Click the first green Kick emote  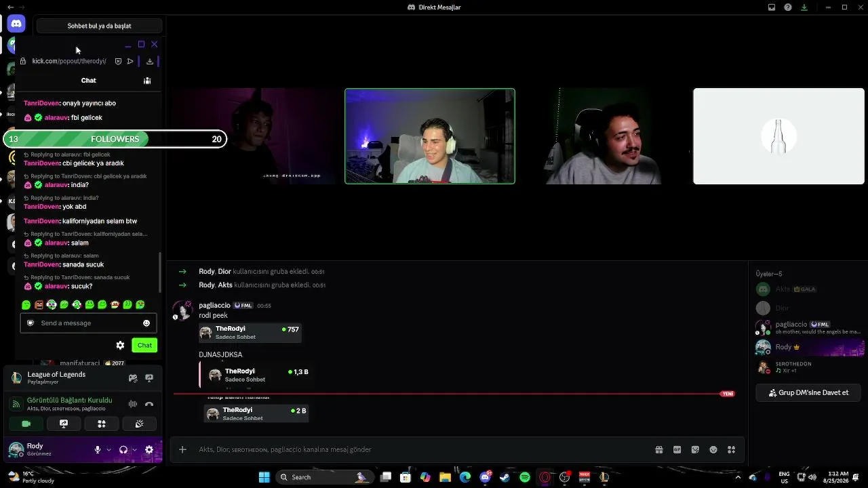26,305
